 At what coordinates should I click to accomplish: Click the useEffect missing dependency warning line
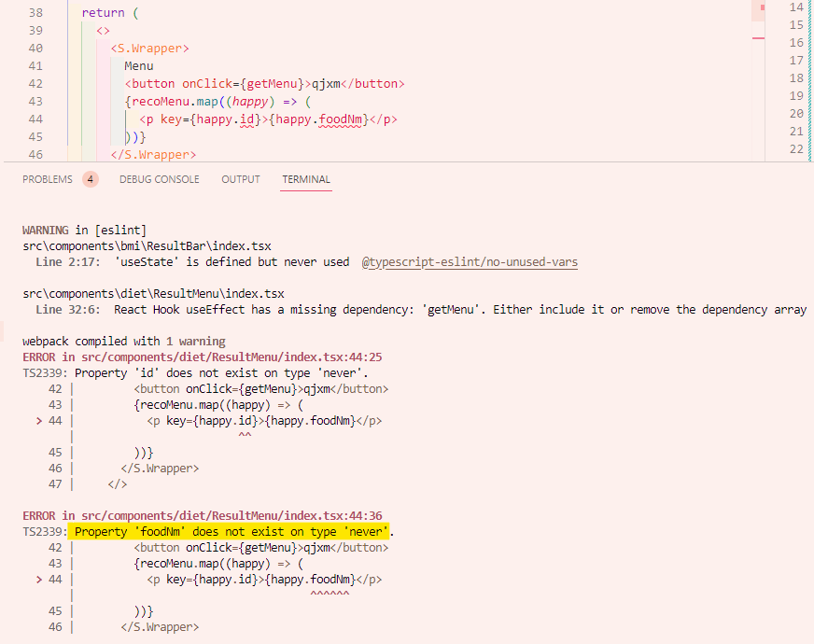421,310
